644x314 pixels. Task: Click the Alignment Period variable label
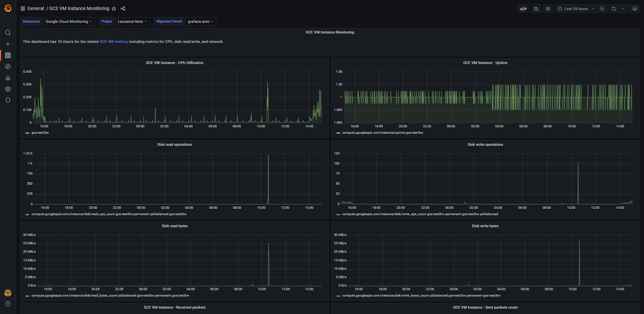pos(169,21)
